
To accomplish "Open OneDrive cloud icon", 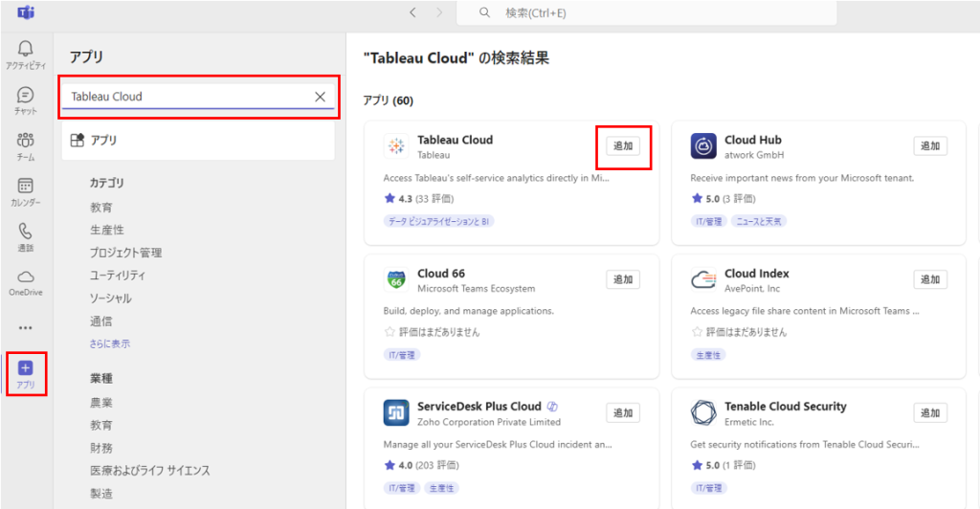I will (26, 277).
